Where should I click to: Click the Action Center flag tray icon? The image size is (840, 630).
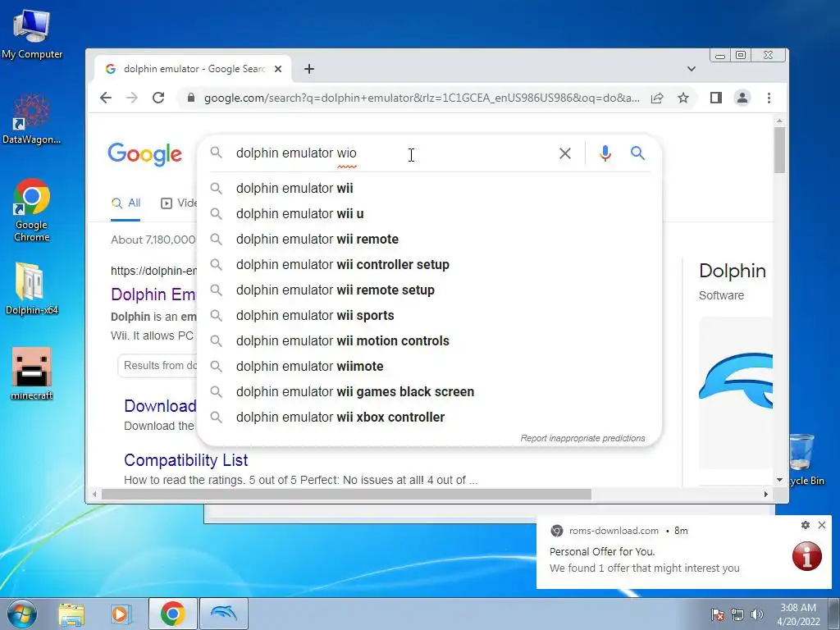717,614
